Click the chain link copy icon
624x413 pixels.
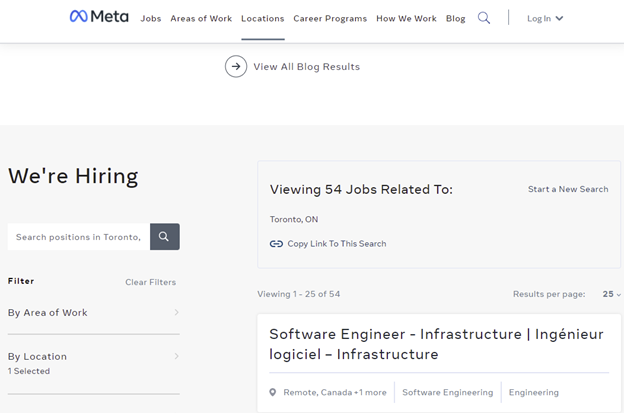coord(277,244)
